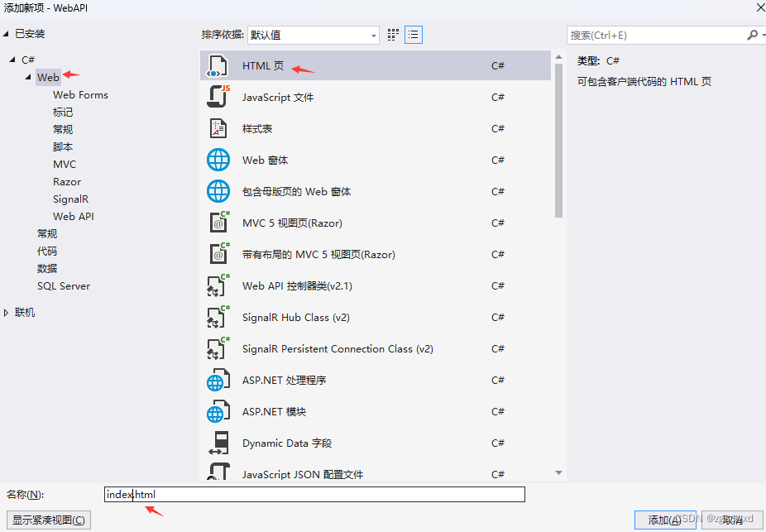Select the Web 窗体 globe icon
This screenshot has width=766, height=532.
(218, 160)
